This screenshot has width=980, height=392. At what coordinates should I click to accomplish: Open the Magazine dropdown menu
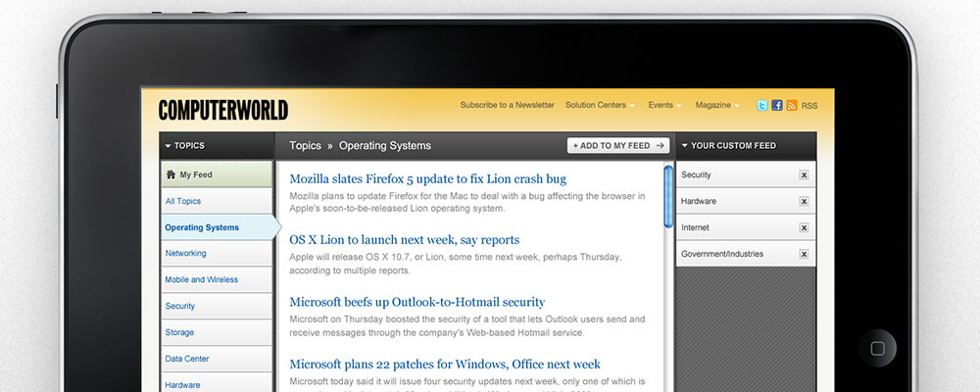717,105
